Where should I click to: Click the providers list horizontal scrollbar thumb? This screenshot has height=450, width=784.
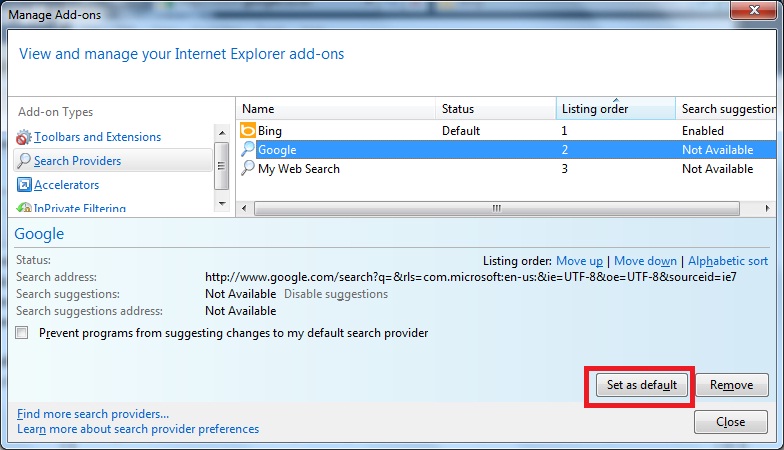pyautogui.click(x=496, y=208)
